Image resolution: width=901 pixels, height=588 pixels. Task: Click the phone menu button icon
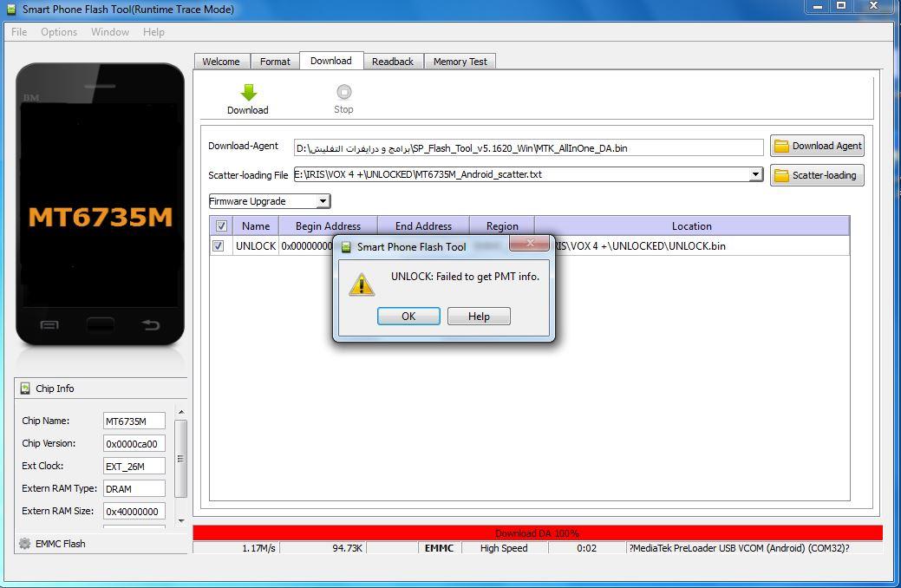click(x=49, y=325)
